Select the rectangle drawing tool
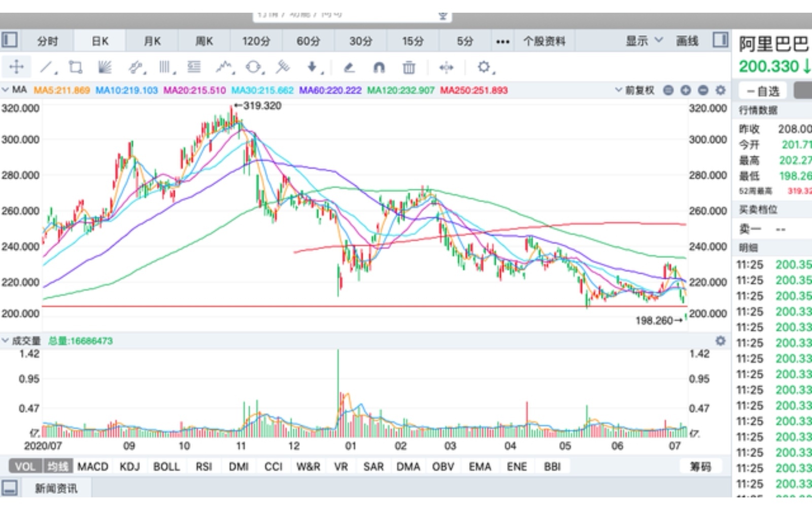 [75, 66]
